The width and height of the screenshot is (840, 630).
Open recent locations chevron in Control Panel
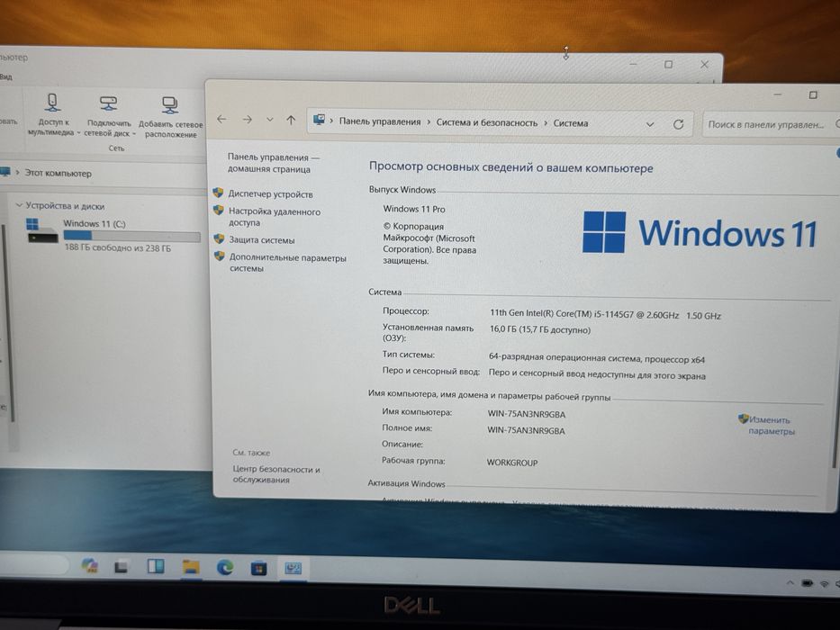point(270,120)
